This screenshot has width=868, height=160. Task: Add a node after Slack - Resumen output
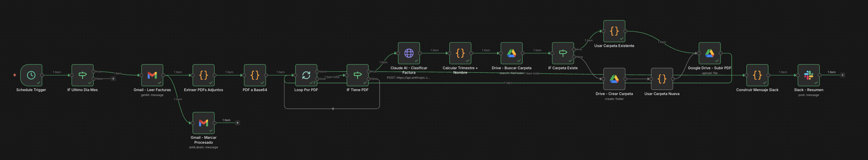pos(842,75)
